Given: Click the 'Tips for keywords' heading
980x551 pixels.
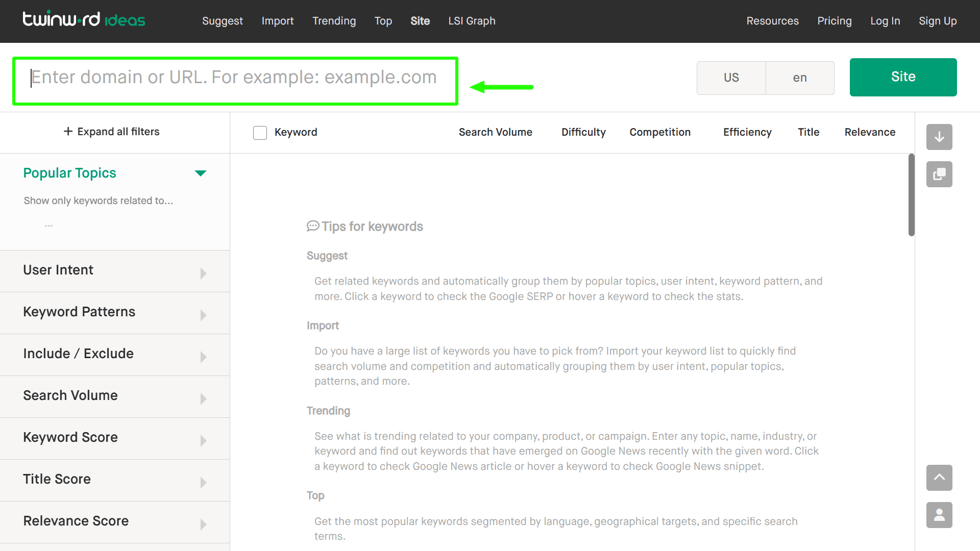Looking at the screenshot, I should [364, 227].
